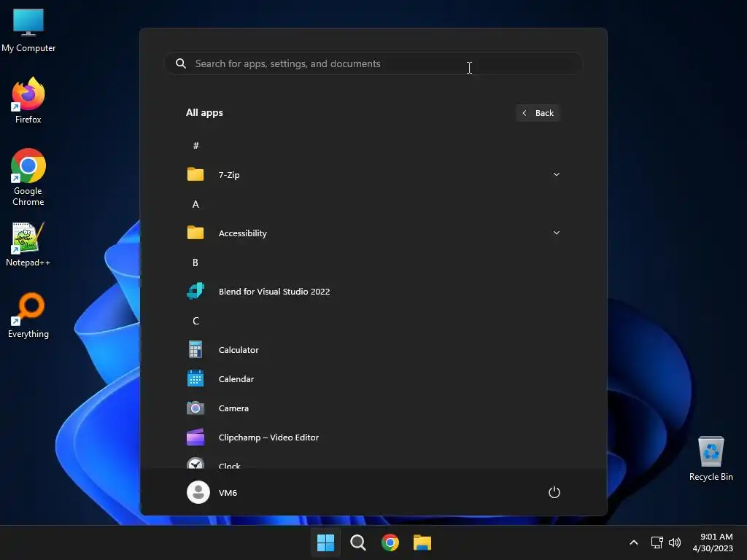
Task: Click the VM6 account name
Action: point(228,493)
